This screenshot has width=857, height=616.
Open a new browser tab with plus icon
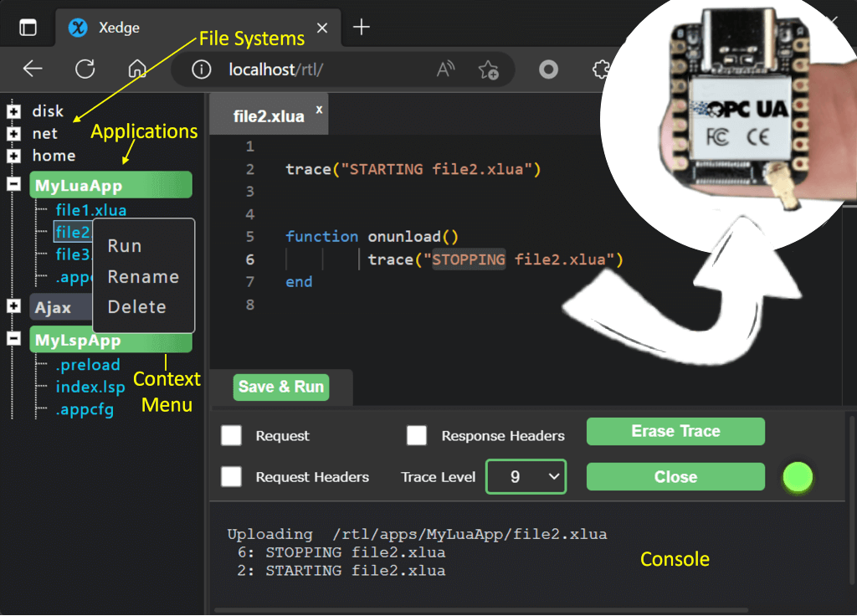362,27
